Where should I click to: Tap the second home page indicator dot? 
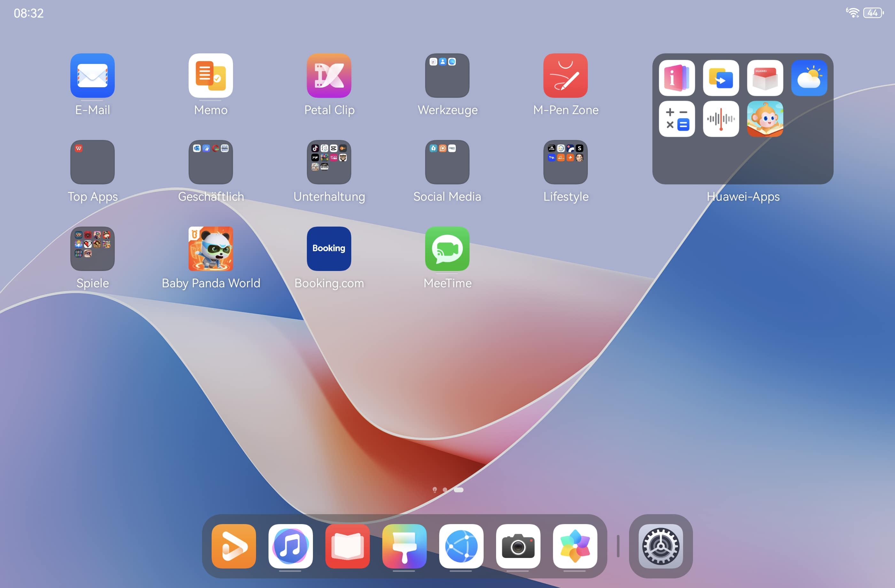click(445, 490)
